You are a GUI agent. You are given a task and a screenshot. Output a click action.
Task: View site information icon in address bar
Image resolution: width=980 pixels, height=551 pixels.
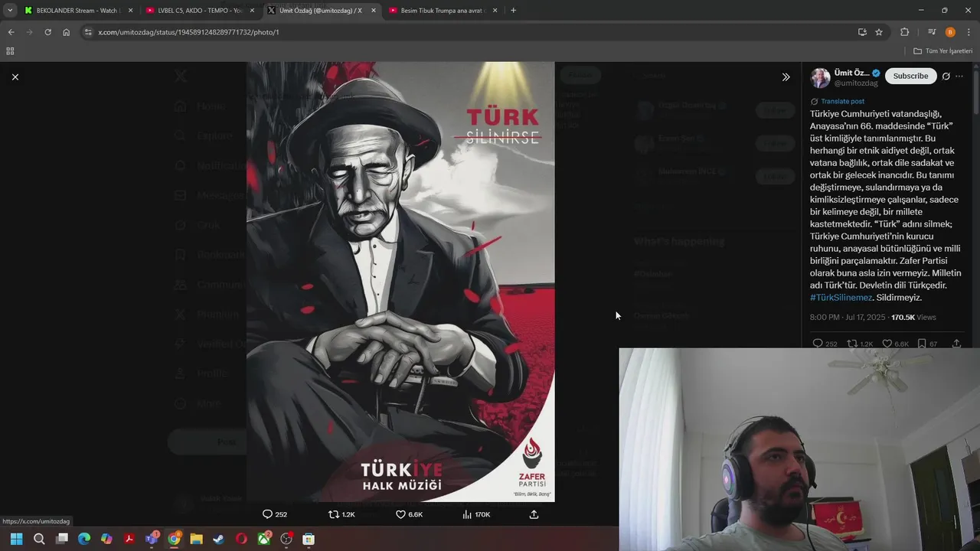88,32
